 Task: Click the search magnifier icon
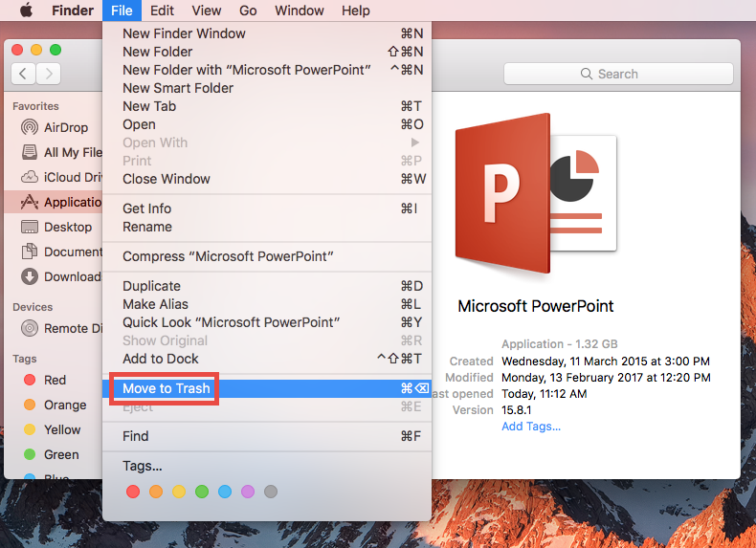(x=587, y=74)
